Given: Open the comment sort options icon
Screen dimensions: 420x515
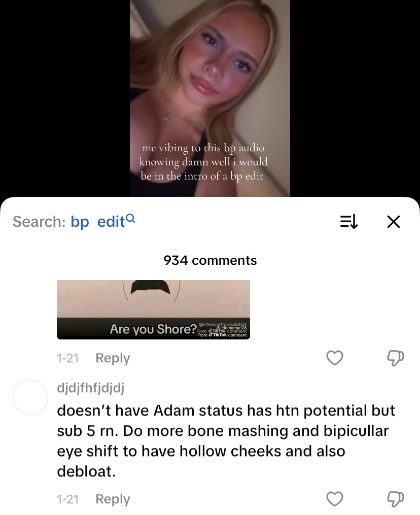Looking at the screenshot, I should pos(349,222).
